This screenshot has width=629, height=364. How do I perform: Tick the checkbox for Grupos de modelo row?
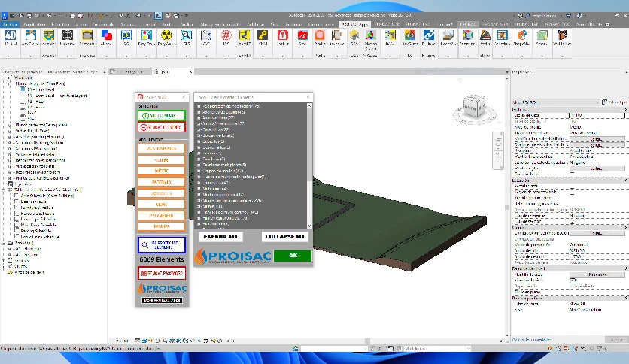point(199,171)
